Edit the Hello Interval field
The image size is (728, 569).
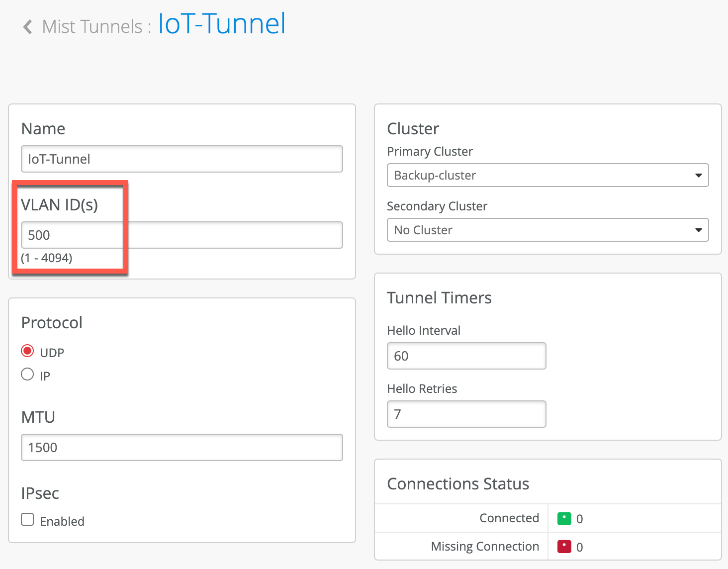point(466,356)
